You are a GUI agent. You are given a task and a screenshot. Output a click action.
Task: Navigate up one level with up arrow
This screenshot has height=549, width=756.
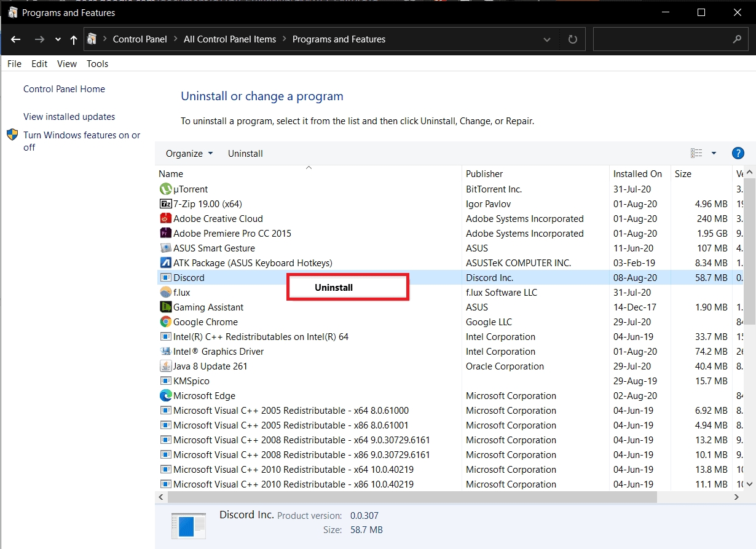point(74,39)
